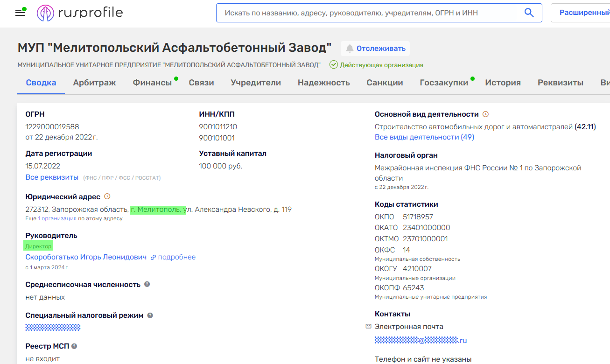Open Скоробогатько Игорь Леонидович profile link

pos(86,257)
